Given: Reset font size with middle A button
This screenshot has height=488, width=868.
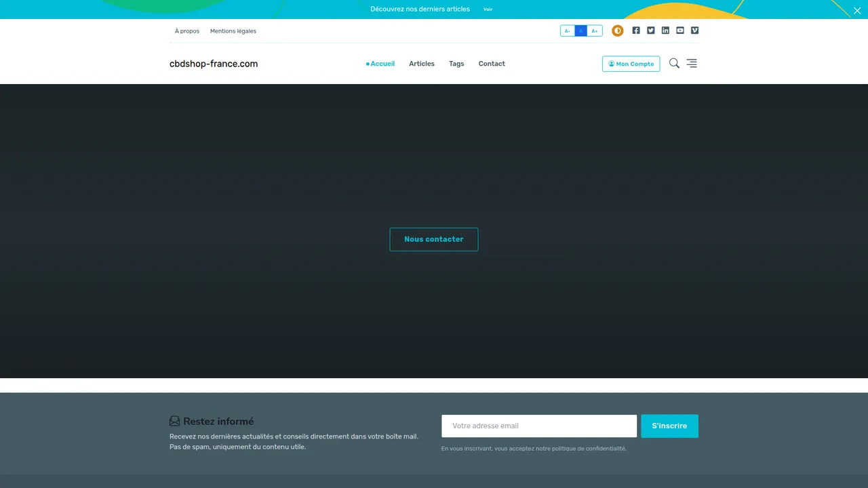Looking at the screenshot, I should (581, 30).
